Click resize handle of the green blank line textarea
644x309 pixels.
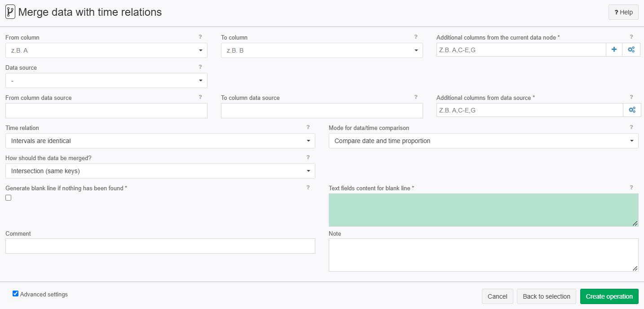coord(635,224)
